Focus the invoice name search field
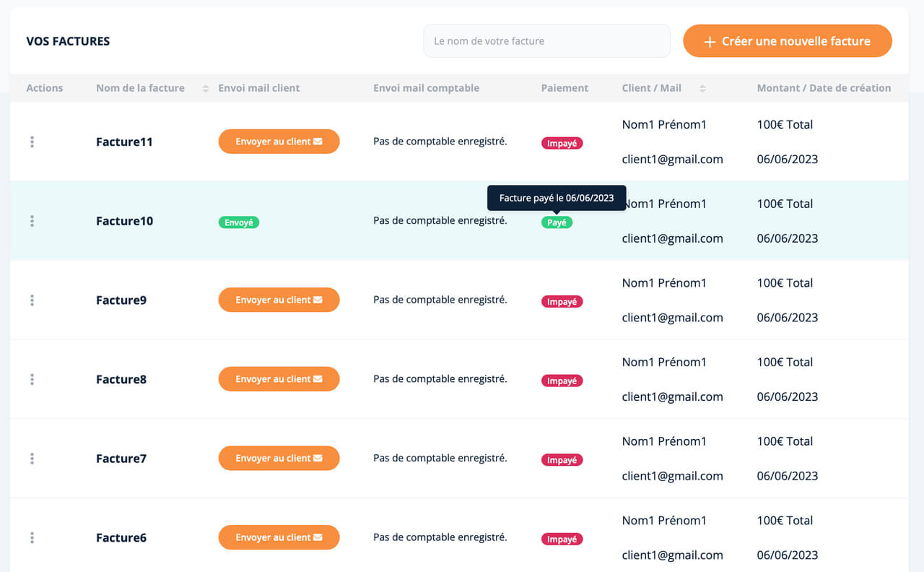924x572 pixels. (546, 41)
